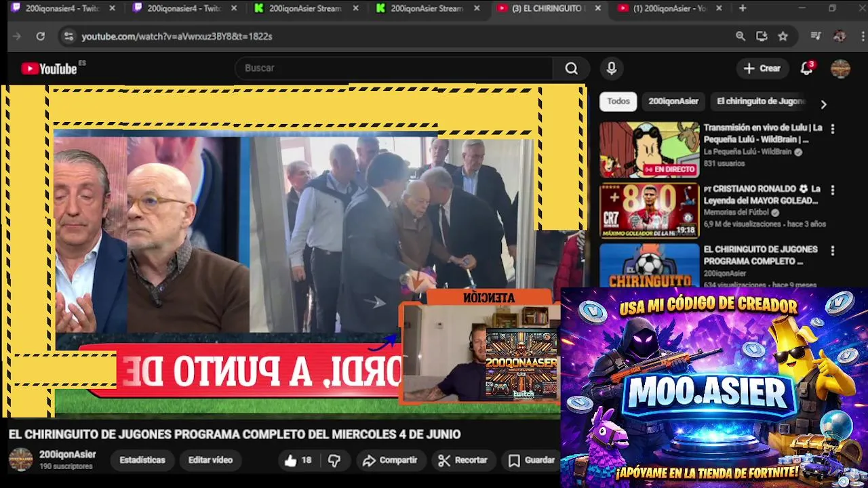Open options menu for Cristiano Ronaldo video
This screenshot has height=488, width=868.
click(x=832, y=190)
